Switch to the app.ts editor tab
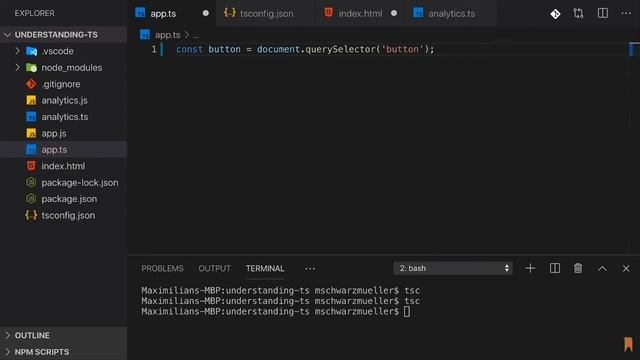640x360 pixels. tap(172, 13)
